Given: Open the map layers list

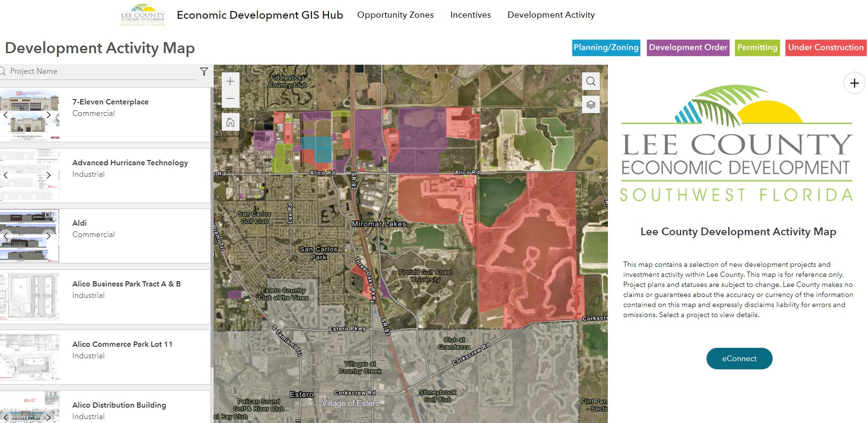Looking at the screenshot, I should pos(591,104).
